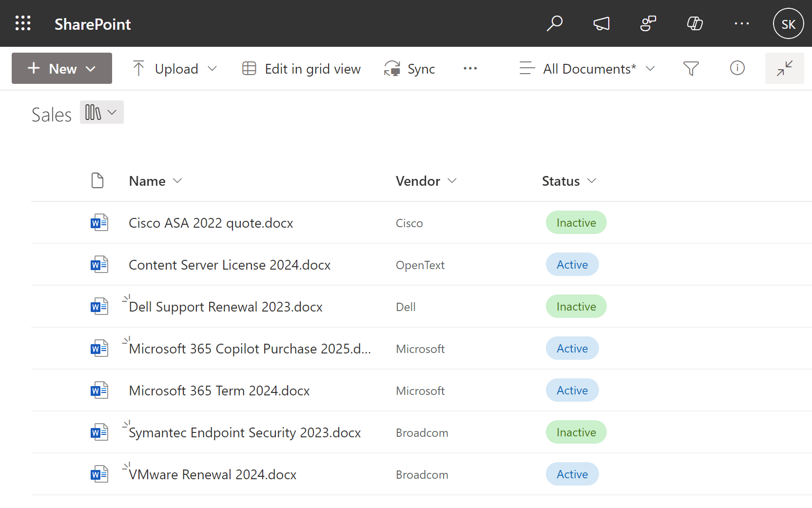Click Word icon for Content Server License 2024
Image resolution: width=812 pixels, height=508 pixels.
[x=99, y=265]
